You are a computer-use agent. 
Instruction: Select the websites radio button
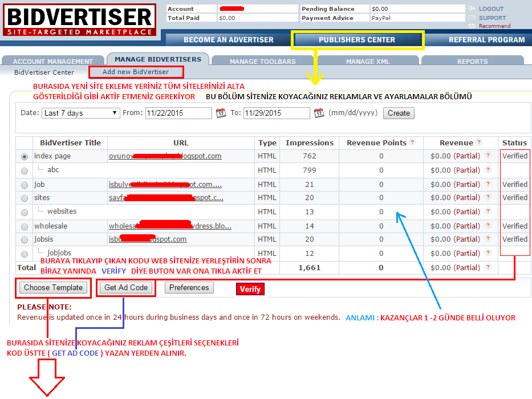[25, 213]
